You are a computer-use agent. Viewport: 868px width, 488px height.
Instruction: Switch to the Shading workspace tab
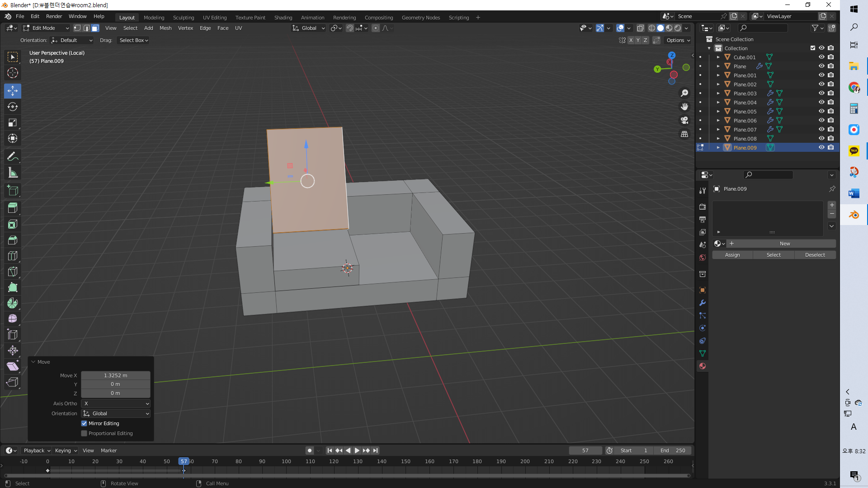click(283, 18)
